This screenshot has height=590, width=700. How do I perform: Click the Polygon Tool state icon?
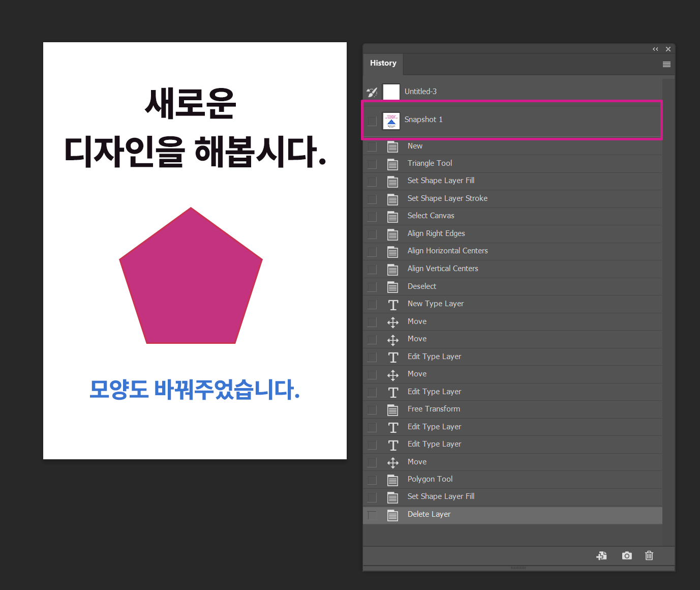coord(392,480)
